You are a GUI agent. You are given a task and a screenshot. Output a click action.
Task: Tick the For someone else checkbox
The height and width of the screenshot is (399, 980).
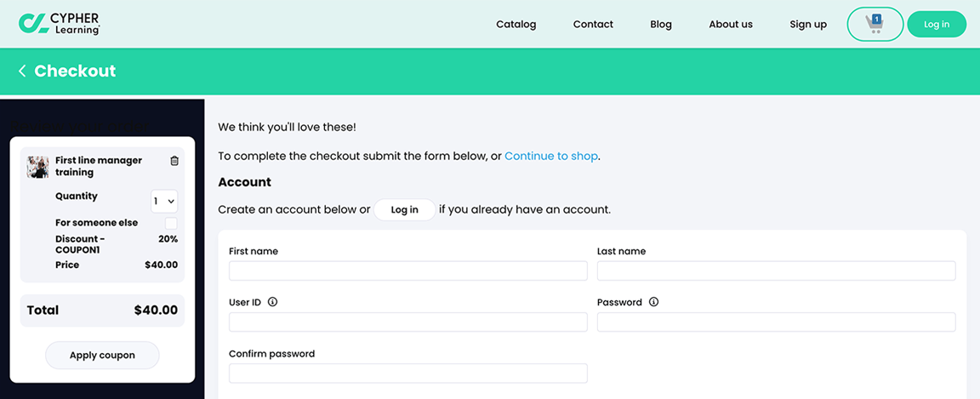pos(171,223)
